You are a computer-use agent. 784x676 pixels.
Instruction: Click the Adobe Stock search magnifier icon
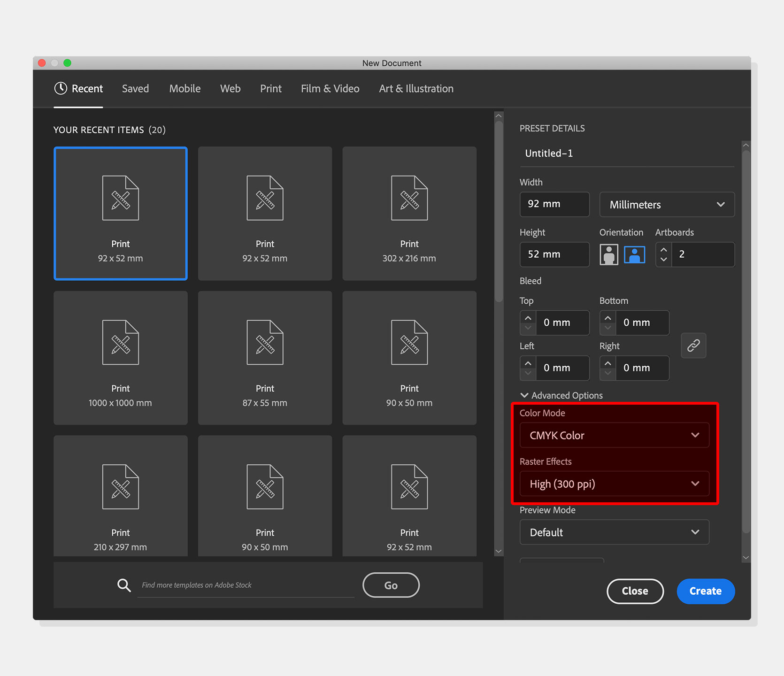pos(124,585)
